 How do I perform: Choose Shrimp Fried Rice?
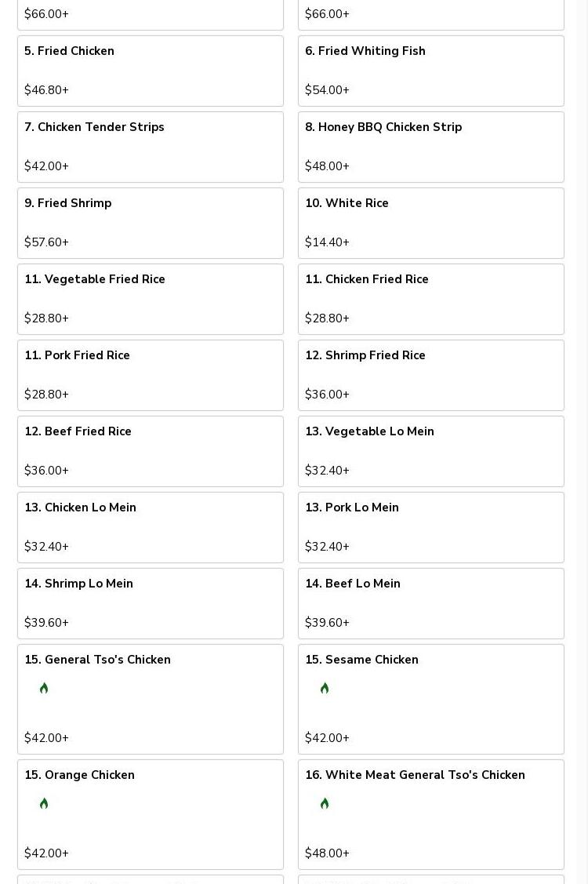[x=430, y=376]
